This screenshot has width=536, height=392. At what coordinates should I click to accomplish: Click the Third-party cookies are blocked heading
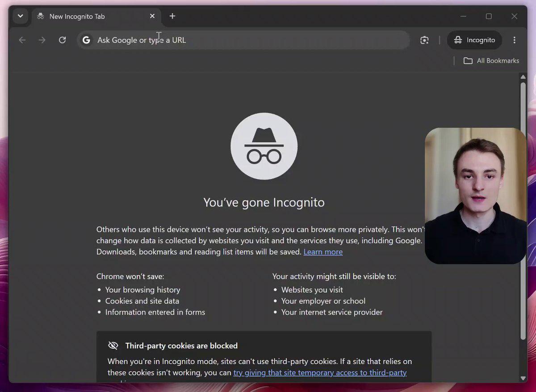click(x=181, y=346)
